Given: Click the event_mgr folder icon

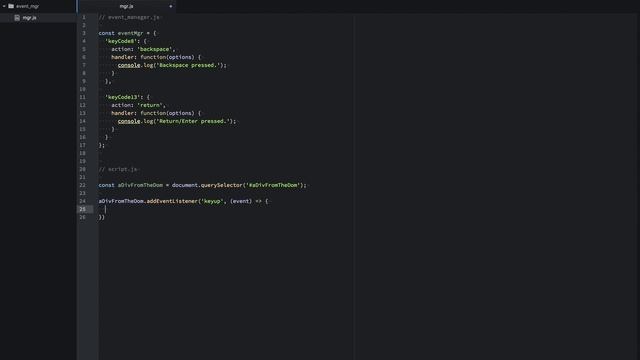Looking at the screenshot, I should [11, 6].
